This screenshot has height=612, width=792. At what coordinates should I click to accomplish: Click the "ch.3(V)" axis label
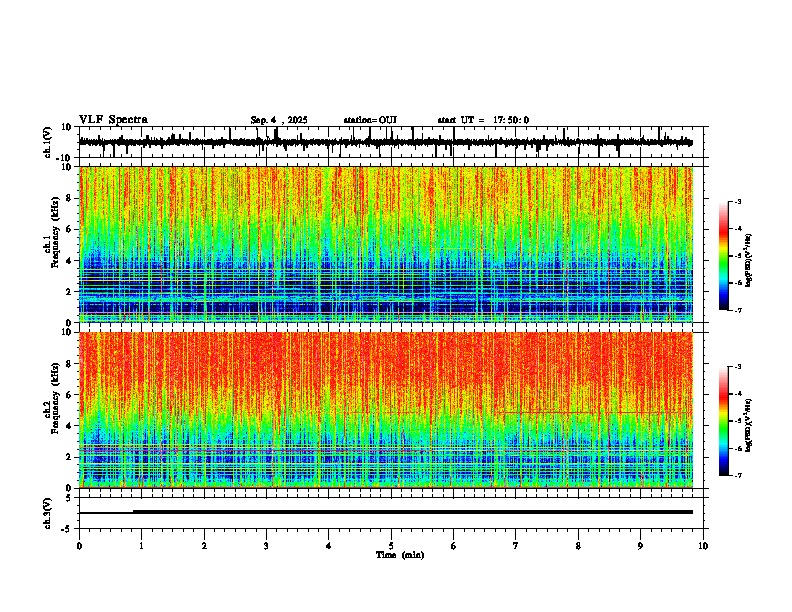(48, 514)
